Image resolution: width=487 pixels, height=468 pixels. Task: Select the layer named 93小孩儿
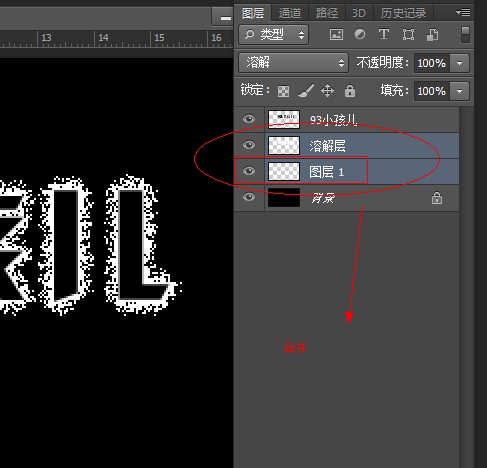347,119
